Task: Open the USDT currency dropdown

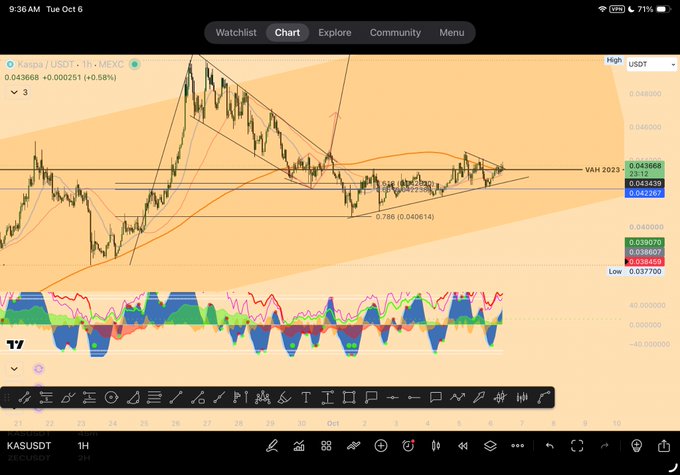Action: point(651,64)
